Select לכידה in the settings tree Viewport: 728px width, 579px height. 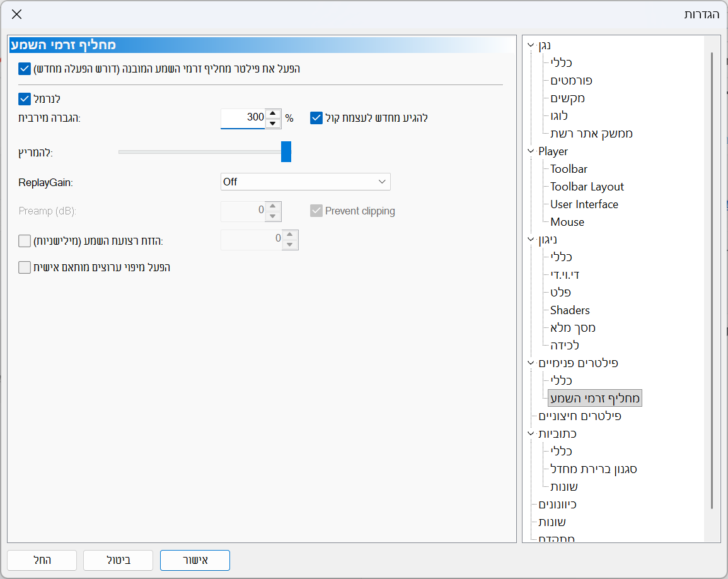(x=565, y=345)
